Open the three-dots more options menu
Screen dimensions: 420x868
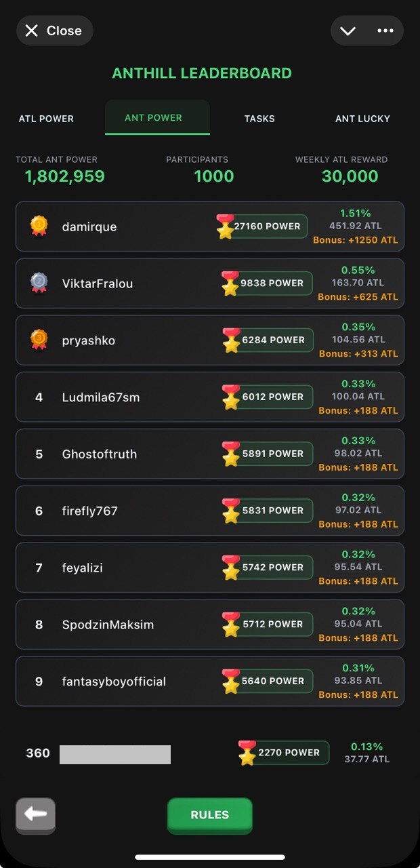click(385, 31)
